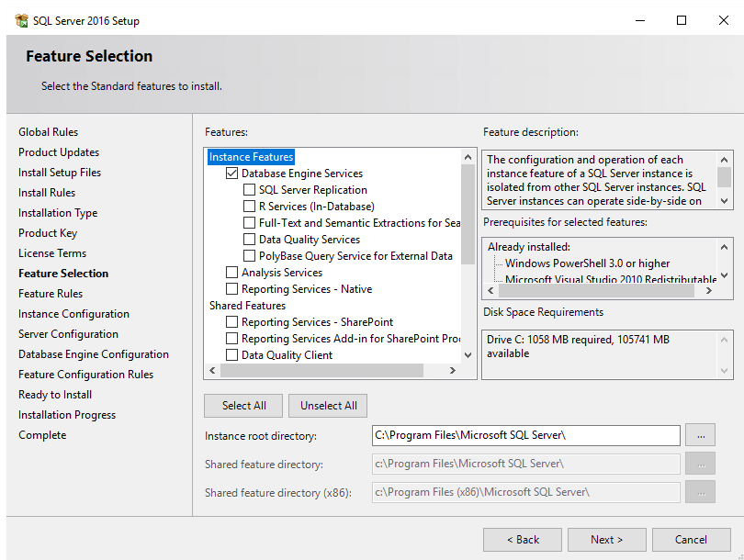
Task: Uncheck Database Engine Services checkbox
Action: coord(231,174)
